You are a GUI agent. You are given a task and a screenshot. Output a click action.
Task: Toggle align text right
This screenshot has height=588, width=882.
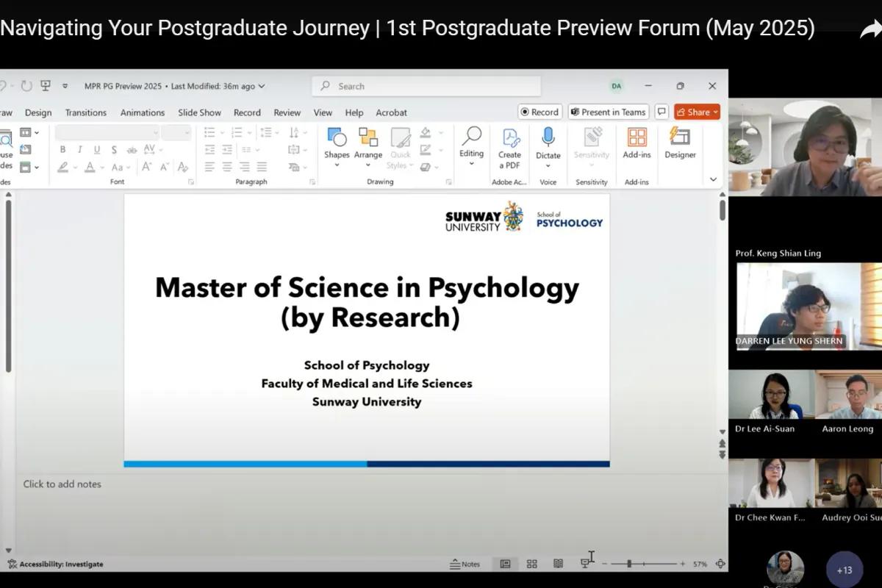(x=244, y=167)
